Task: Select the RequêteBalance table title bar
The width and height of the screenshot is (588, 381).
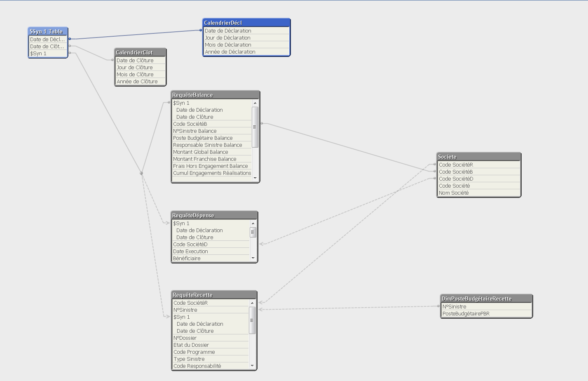Action: pyautogui.click(x=216, y=95)
